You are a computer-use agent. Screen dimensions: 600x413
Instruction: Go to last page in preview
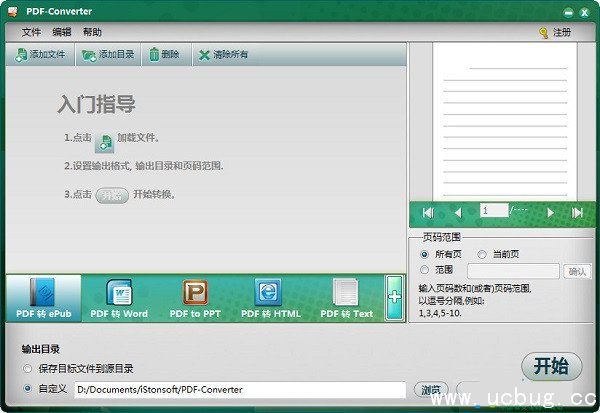coord(577,213)
